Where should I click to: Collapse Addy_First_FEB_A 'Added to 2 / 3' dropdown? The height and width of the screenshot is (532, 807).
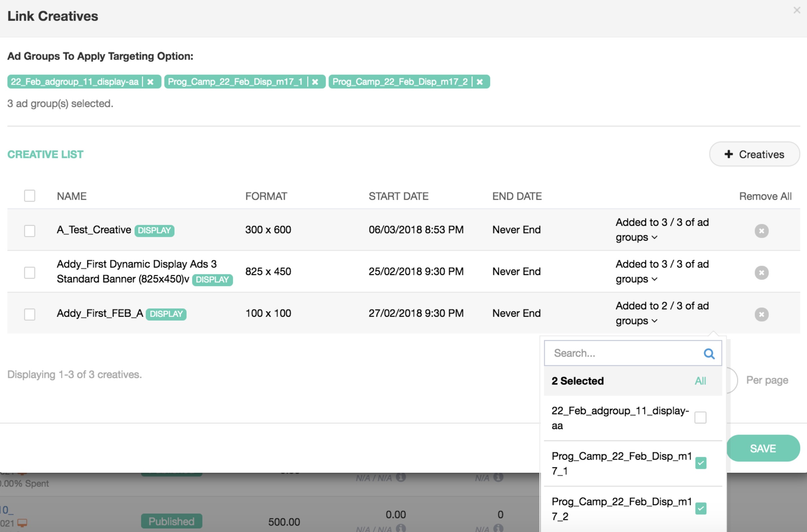(x=654, y=321)
